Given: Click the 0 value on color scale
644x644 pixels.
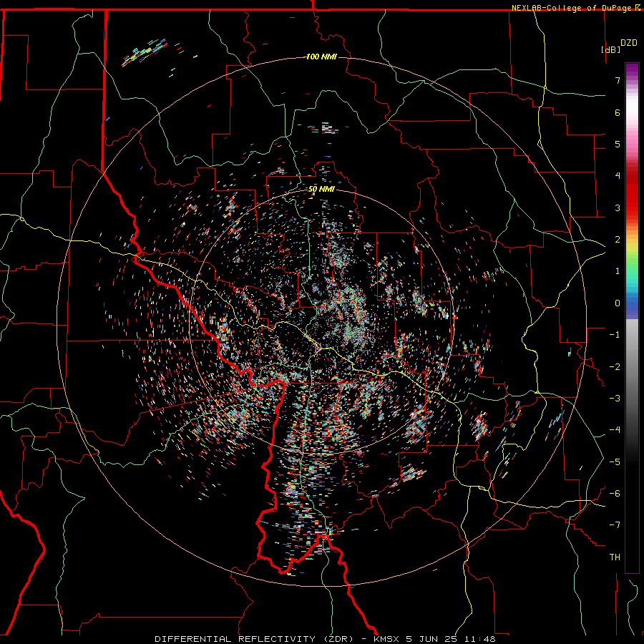Looking at the screenshot, I should (618, 303).
